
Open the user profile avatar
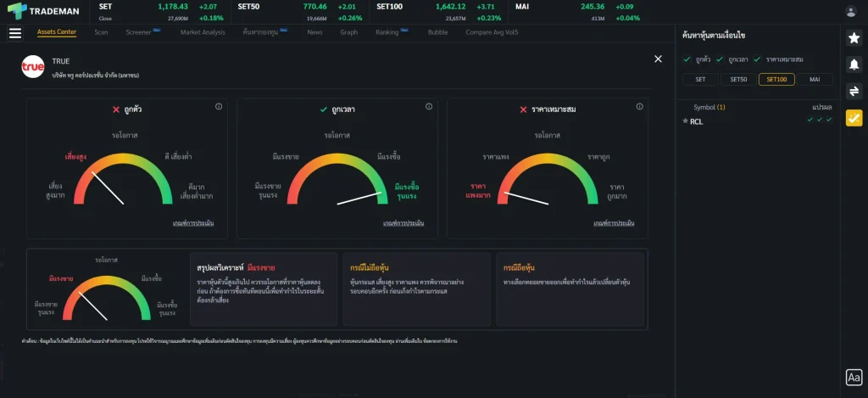click(851, 11)
